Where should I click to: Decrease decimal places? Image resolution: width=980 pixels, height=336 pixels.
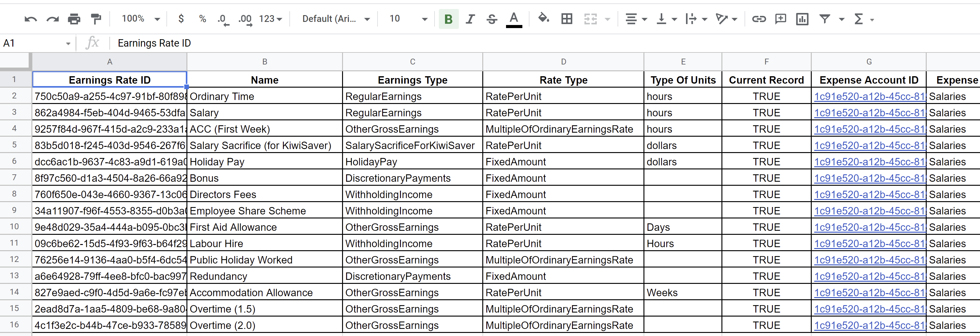tap(223, 19)
